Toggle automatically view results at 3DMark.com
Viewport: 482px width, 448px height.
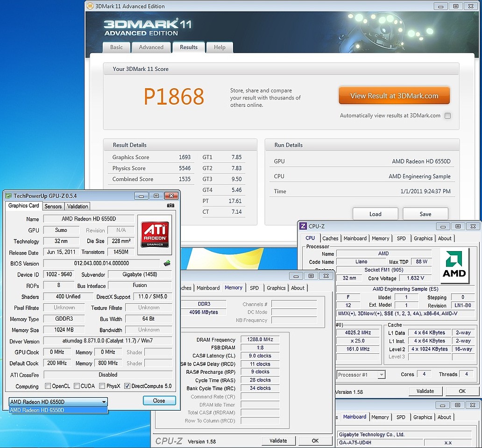point(447,116)
